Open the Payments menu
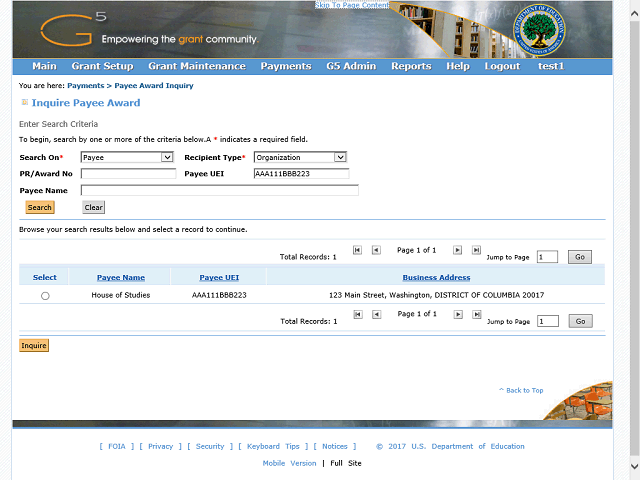The width and height of the screenshot is (640, 480). [286, 66]
